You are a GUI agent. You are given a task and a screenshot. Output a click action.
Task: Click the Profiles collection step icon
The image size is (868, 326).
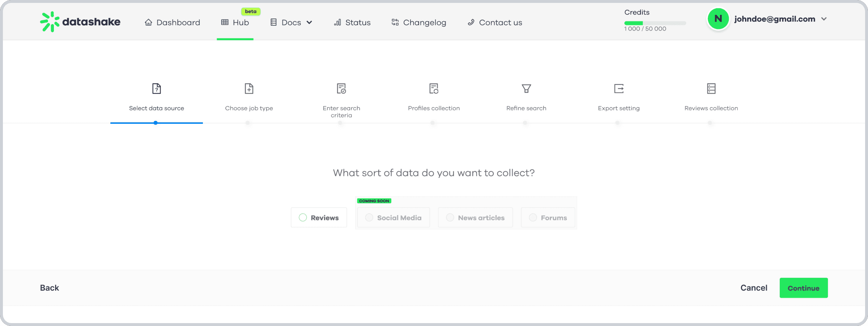434,89
